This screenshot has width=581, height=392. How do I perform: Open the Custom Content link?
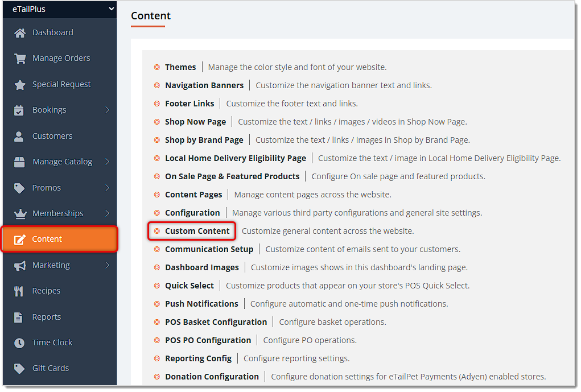(197, 231)
